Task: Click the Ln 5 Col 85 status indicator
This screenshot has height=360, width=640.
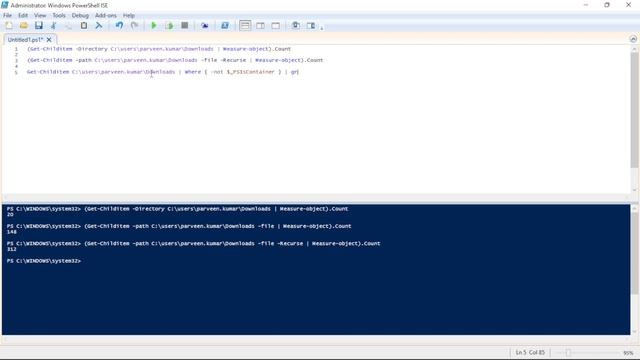Action: tap(530, 352)
